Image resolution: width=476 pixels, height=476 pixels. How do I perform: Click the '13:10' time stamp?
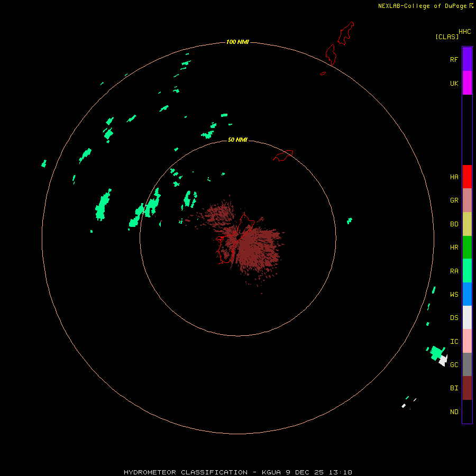(340, 472)
